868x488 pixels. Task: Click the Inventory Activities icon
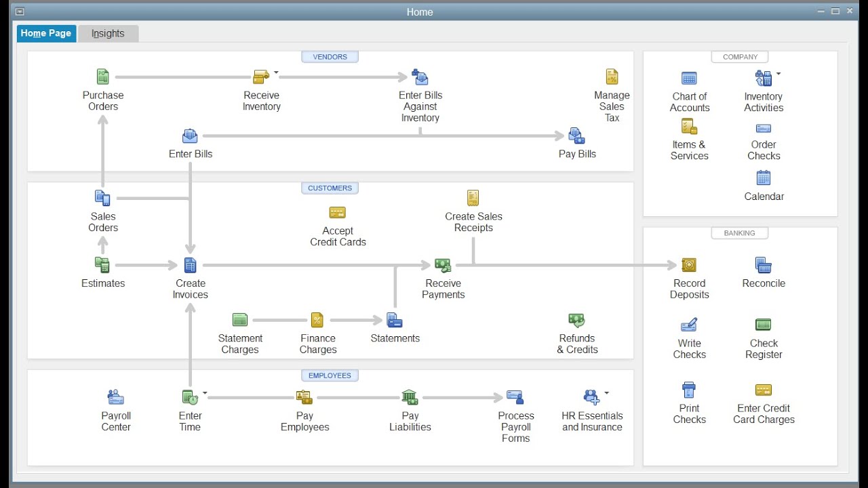coord(764,78)
